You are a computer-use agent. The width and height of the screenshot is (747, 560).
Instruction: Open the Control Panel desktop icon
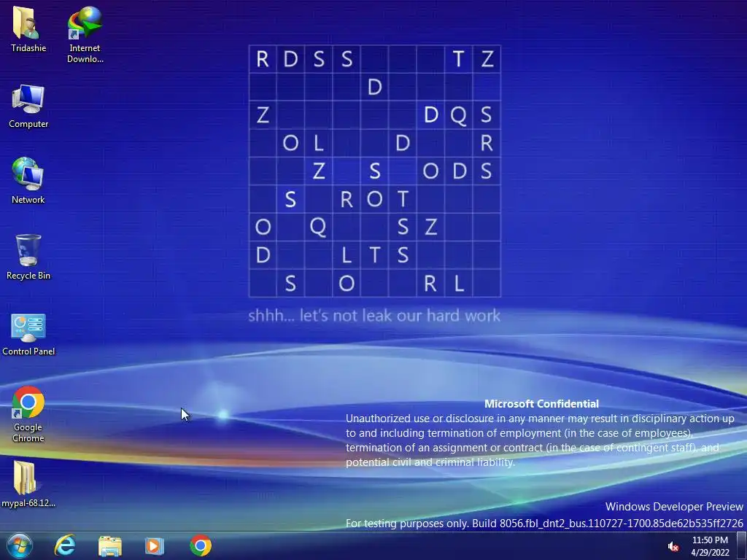pyautogui.click(x=28, y=327)
